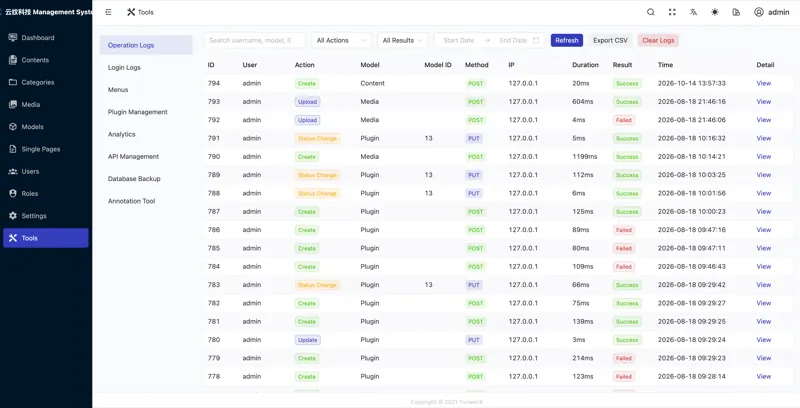Viewport: 800px width, 408px height.
Task: Click the Users people icon
Action: 13,171
